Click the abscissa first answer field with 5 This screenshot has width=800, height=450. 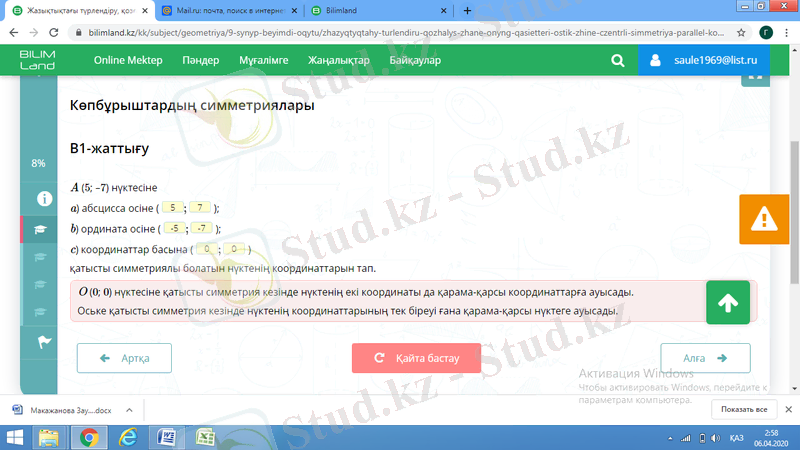click(173, 208)
